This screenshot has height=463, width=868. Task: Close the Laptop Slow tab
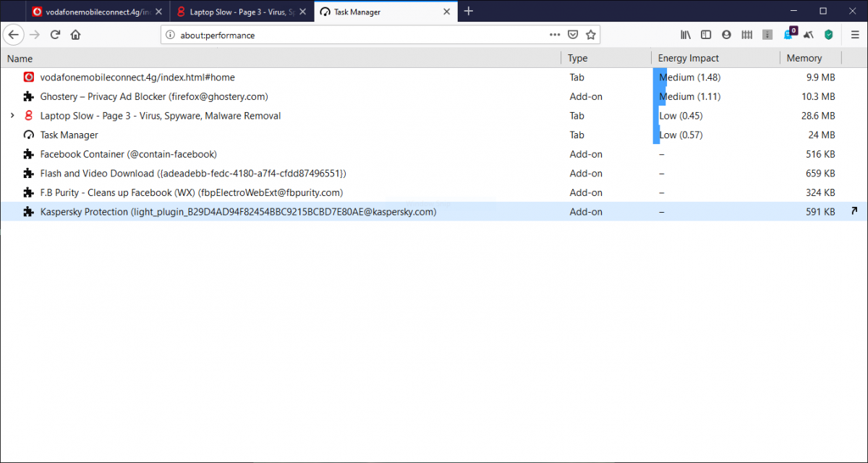(x=302, y=12)
